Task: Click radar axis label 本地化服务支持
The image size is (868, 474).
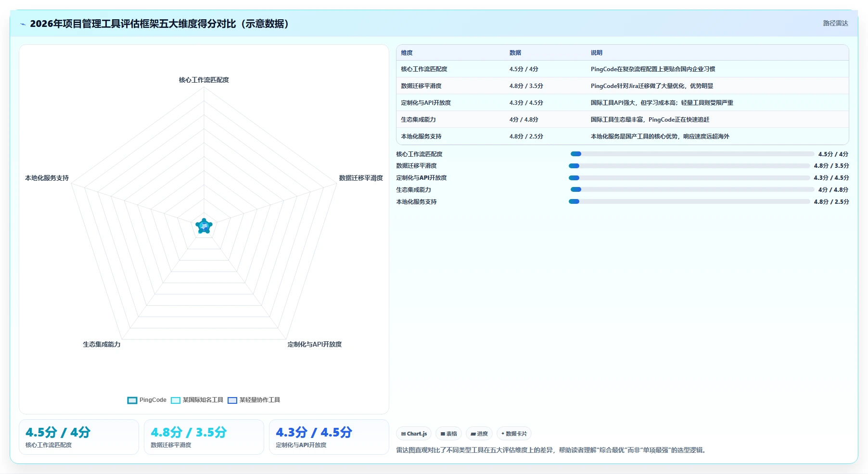Action: tap(47, 178)
